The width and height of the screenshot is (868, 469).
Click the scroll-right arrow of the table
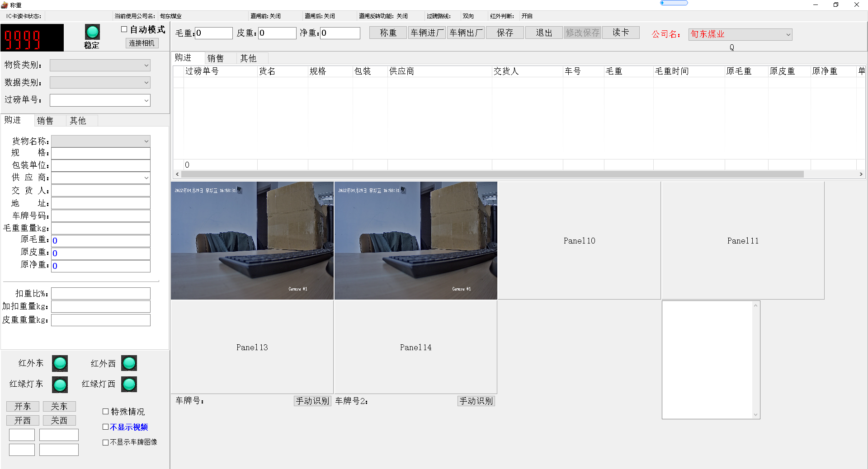pyautogui.click(x=861, y=174)
